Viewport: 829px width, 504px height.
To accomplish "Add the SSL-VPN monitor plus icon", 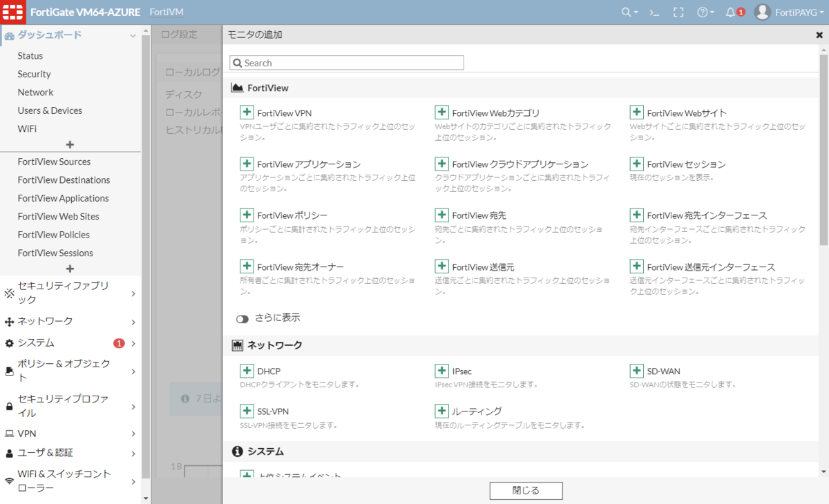I will coord(247,411).
